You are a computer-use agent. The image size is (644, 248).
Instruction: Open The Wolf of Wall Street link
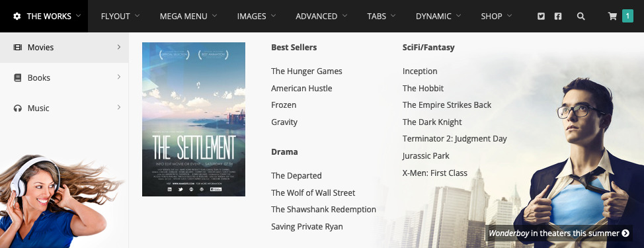(x=313, y=192)
